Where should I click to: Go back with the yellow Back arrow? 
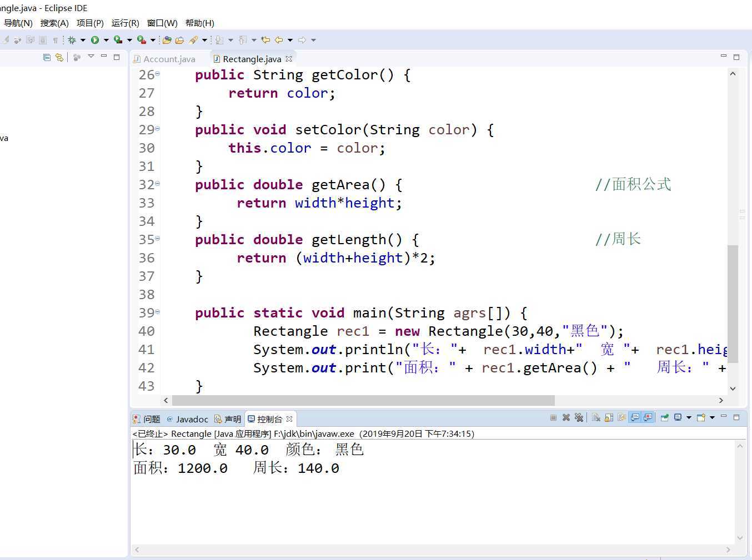point(278,40)
